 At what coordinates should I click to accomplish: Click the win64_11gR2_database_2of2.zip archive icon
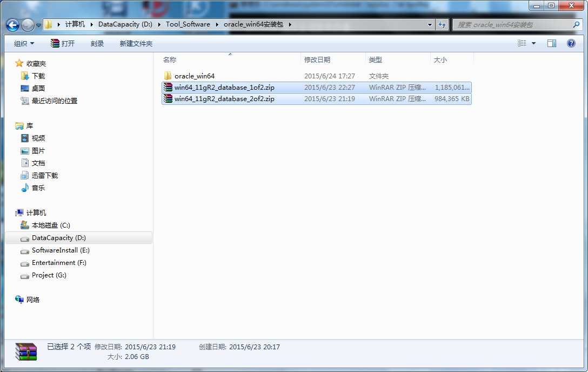point(168,98)
